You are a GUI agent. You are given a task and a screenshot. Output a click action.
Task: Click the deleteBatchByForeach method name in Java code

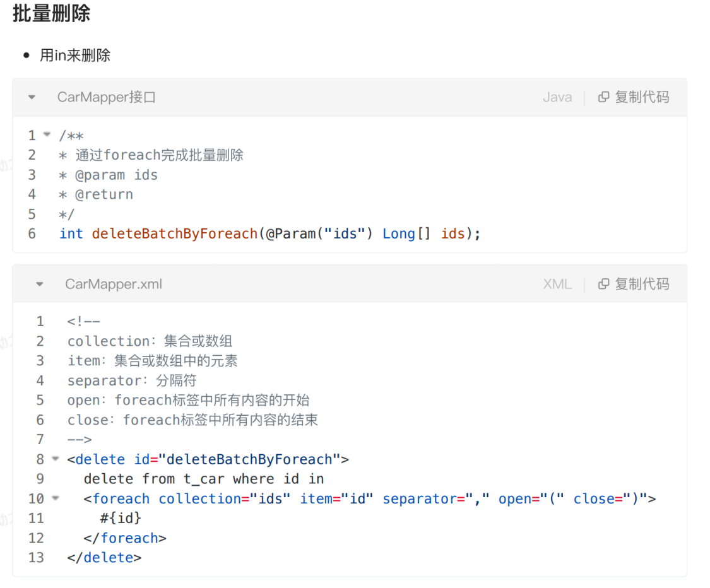[x=175, y=233]
